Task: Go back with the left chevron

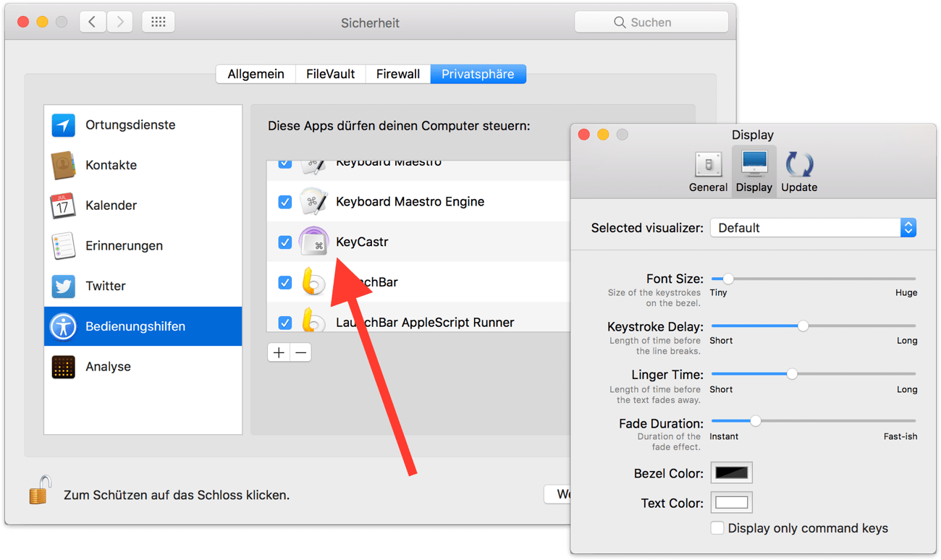Action: click(92, 22)
